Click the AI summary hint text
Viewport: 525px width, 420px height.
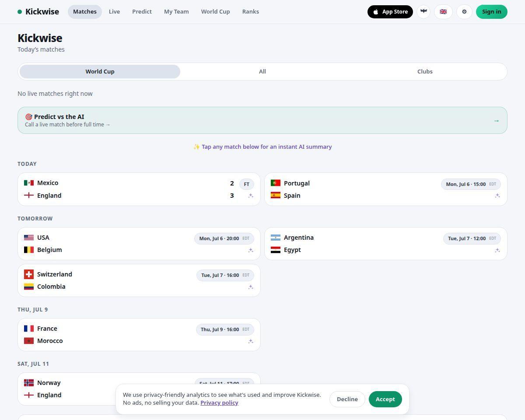pyautogui.click(x=262, y=147)
